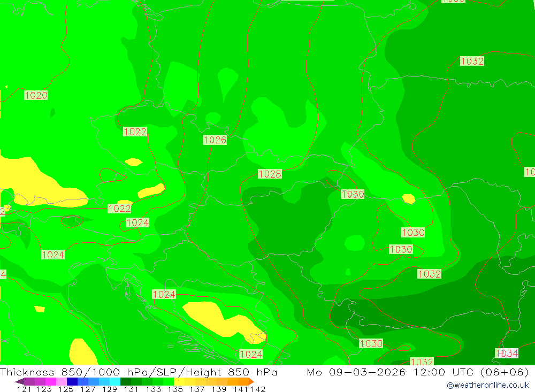Click the legend value 133
The image size is (535, 392).
[x=153, y=389]
